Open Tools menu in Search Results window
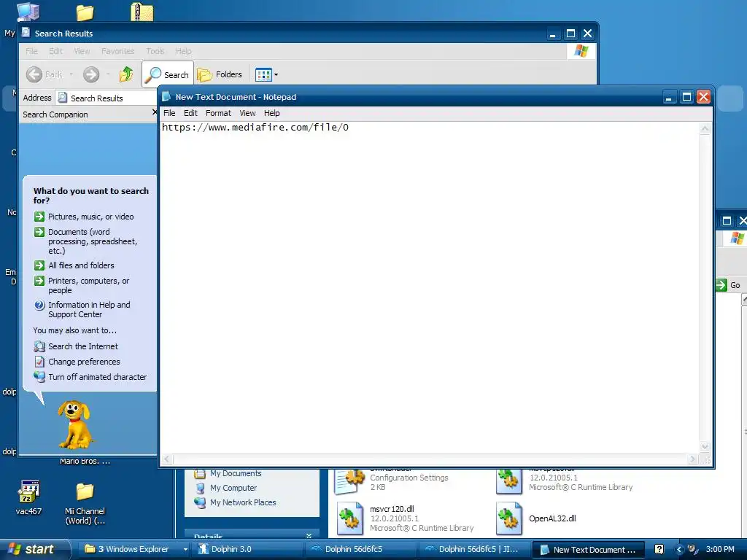747x560 pixels. pyautogui.click(x=155, y=51)
